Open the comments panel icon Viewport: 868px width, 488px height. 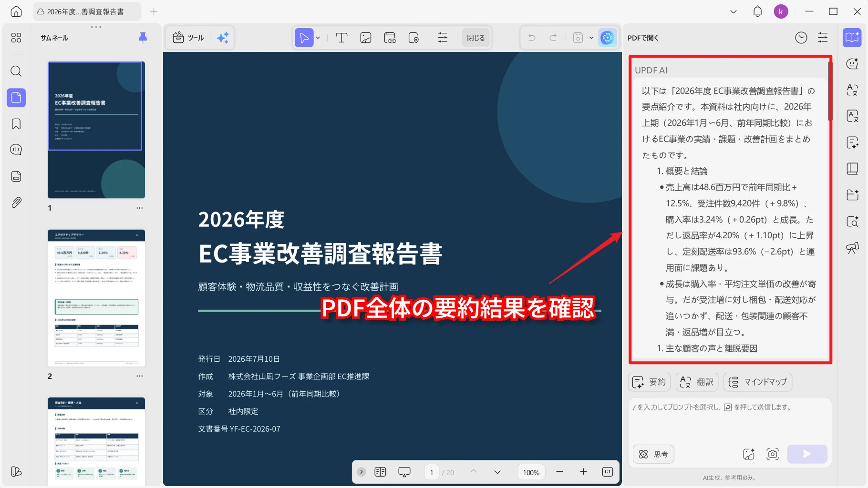click(16, 150)
